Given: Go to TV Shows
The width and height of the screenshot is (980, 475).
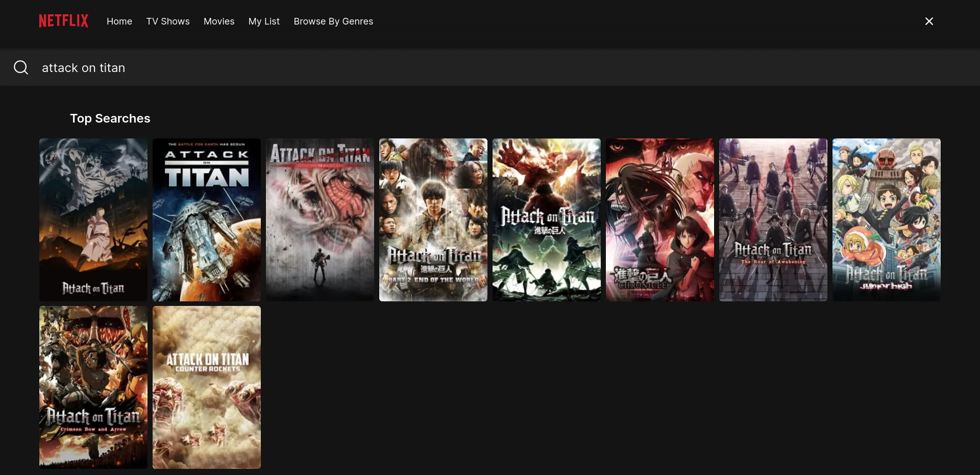Looking at the screenshot, I should pyautogui.click(x=168, y=21).
